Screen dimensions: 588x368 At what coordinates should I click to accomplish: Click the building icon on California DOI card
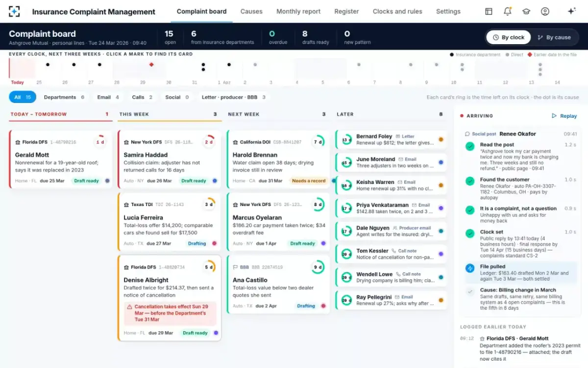tap(235, 142)
